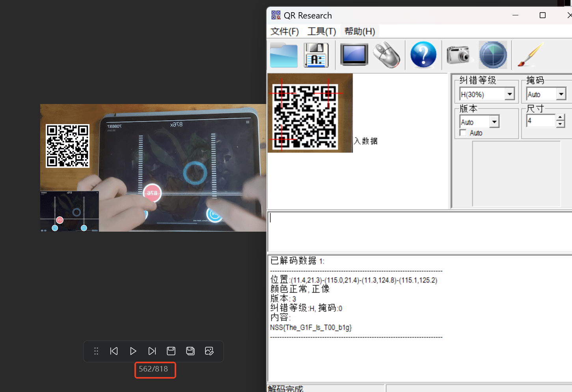Viewport: 572px width, 392px height.
Task: Open the 工具(T) menu
Action: (x=321, y=32)
